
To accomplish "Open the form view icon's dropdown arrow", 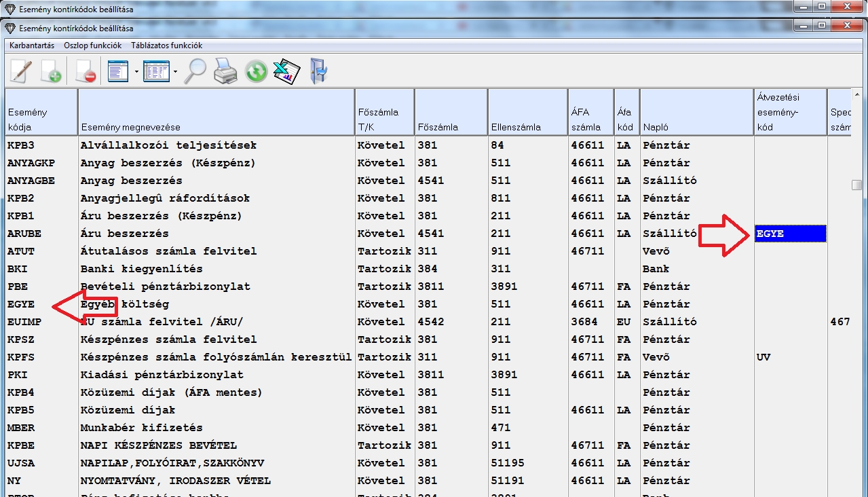I will tap(136, 71).
